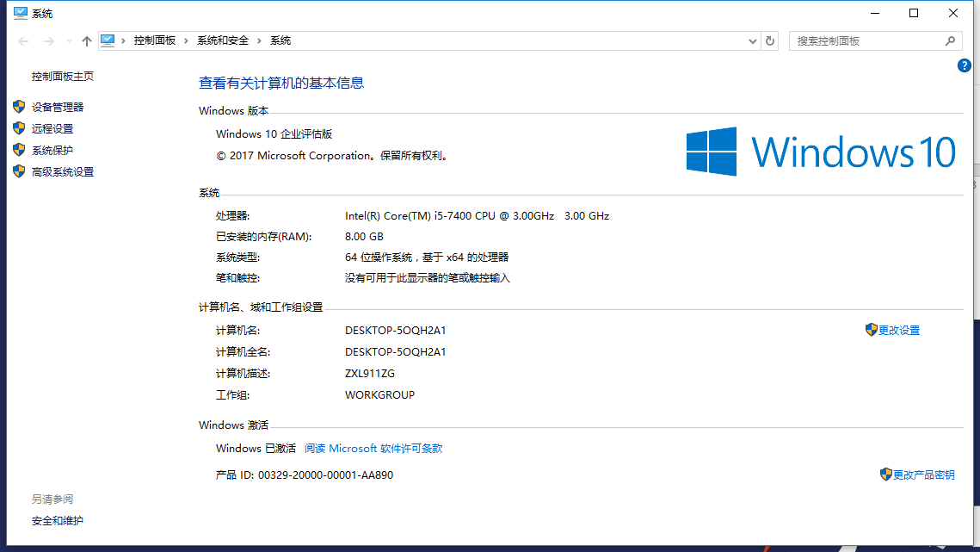Click processor value i5-7400 text
Viewport: 980px width, 552px height.
(477, 216)
